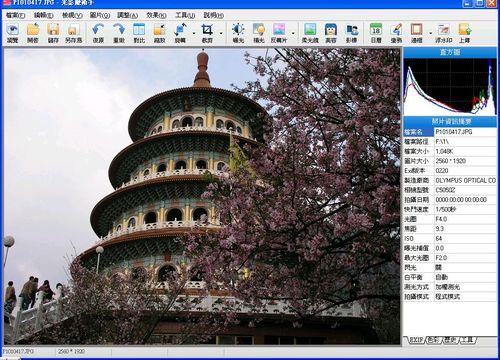Viewport: 500px width, 360px height.
Task: Click the 塗鴉 (Doodle) pencil icon
Action: pyautogui.click(x=396, y=33)
